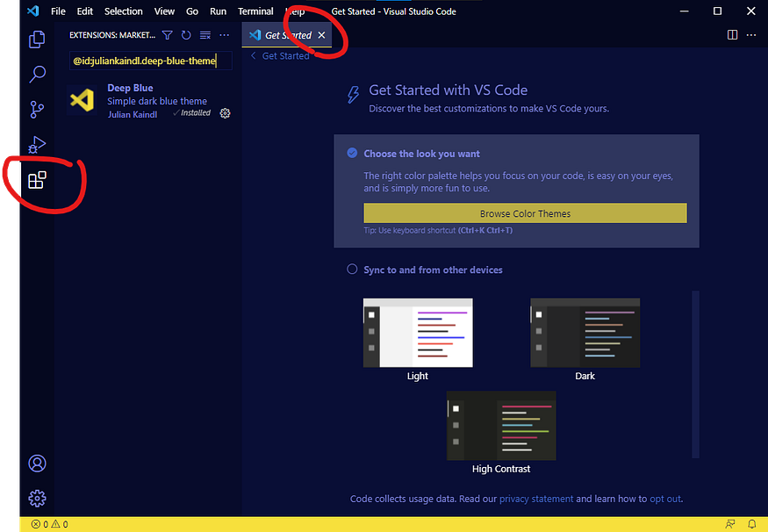Click the Deep Blue extension logo
The height and width of the screenshot is (532, 768).
tap(82, 100)
